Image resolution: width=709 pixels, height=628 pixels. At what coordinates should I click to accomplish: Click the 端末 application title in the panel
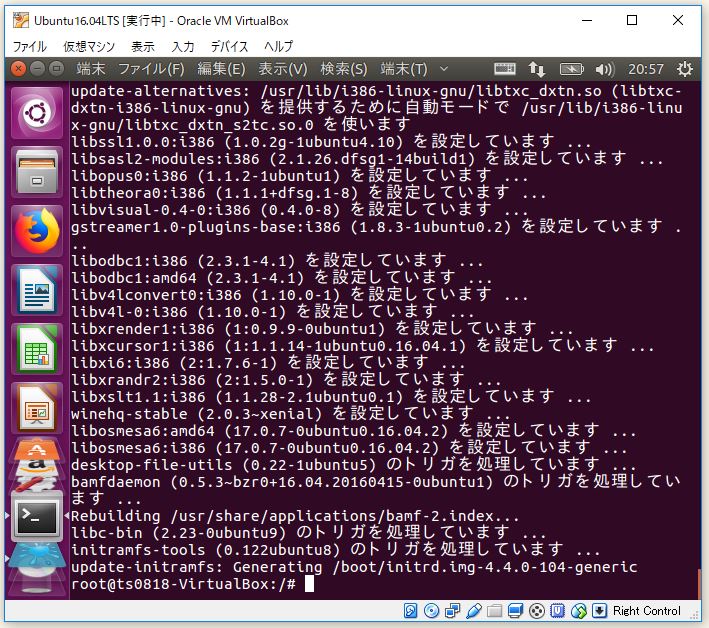(x=91, y=69)
